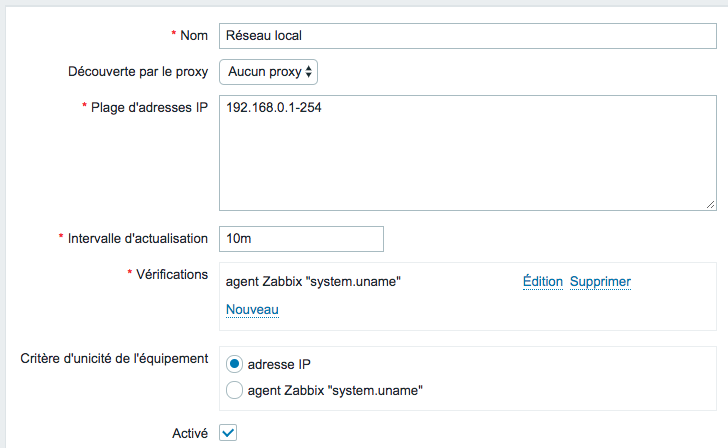This screenshot has height=448, width=728.
Task: Click the refresh interval field showing 10m
Action: tap(301, 239)
